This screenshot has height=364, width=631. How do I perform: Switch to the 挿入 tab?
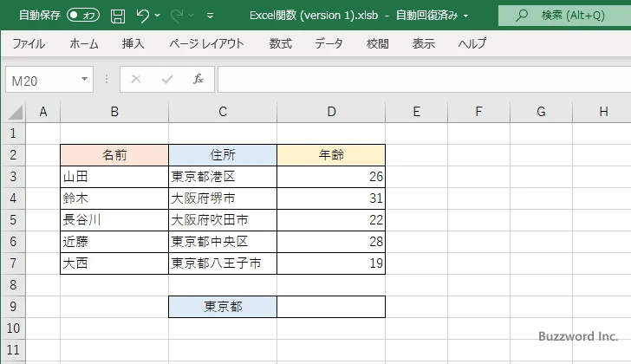pyautogui.click(x=133, y=43)
